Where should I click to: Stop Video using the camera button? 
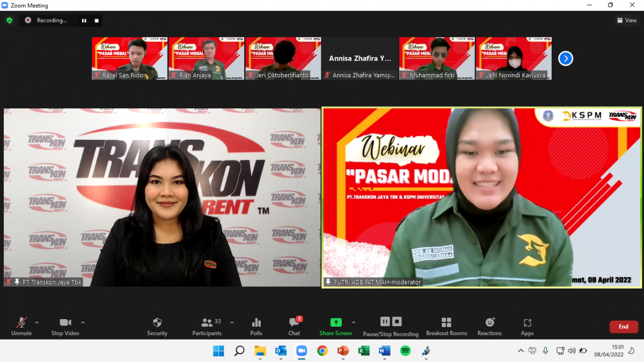[x=65, y=326]
